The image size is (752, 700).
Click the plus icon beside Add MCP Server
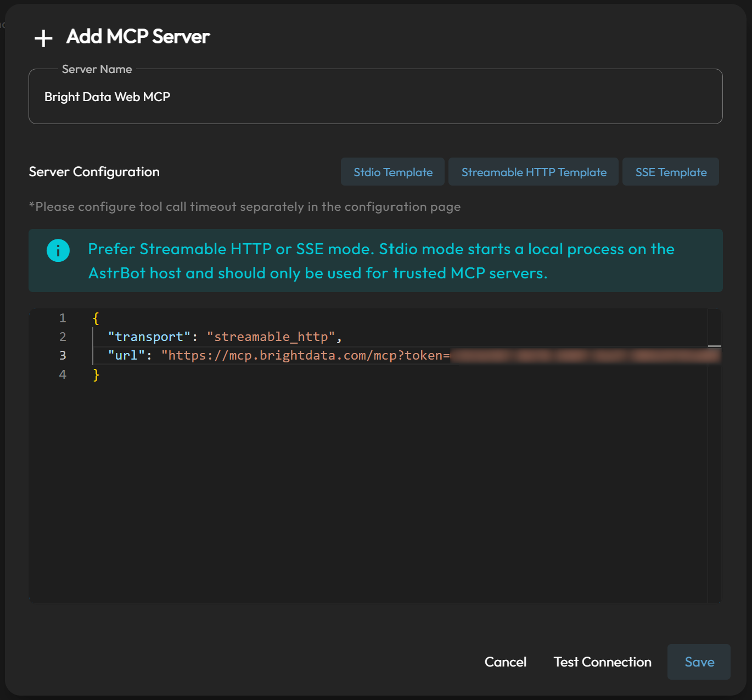point(43,38)
